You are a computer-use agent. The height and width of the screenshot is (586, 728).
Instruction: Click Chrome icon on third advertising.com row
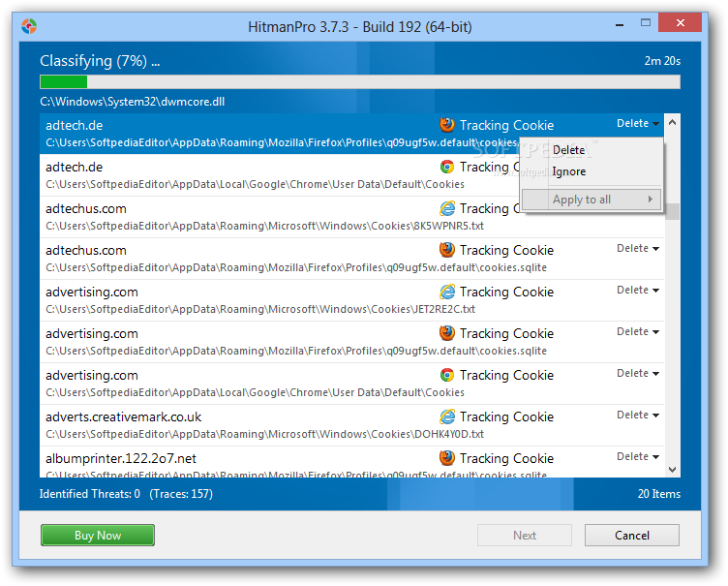pyautogui.click(x=446, y=375)
